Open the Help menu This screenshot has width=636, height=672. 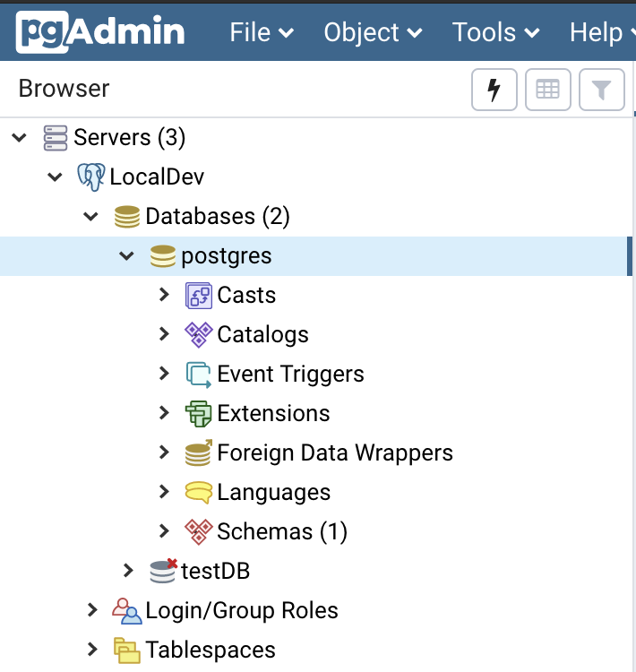pos(602,32)
